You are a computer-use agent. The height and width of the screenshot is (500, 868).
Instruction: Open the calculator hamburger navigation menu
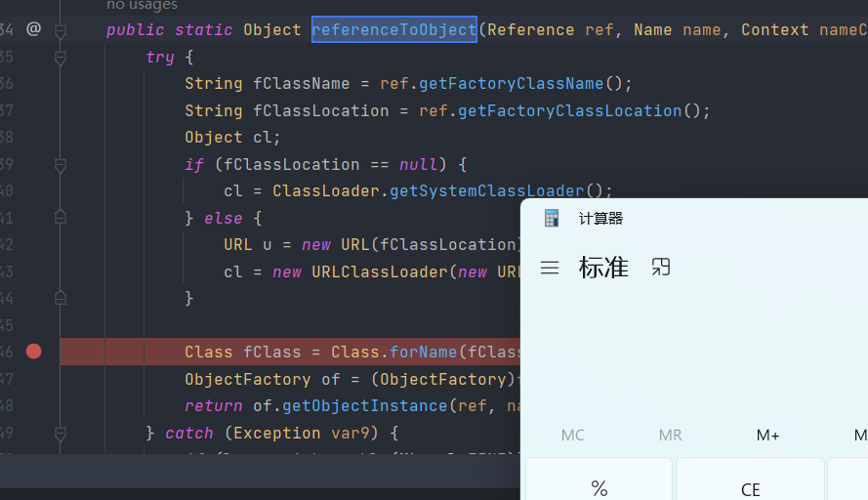click(x=550, y=268)
